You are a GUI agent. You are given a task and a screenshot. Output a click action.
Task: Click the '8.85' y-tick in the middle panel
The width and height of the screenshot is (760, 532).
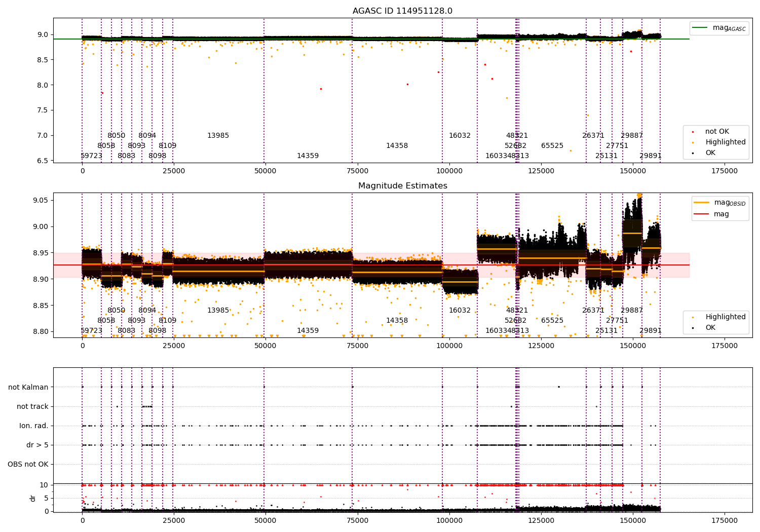click(x=41, y=306)
